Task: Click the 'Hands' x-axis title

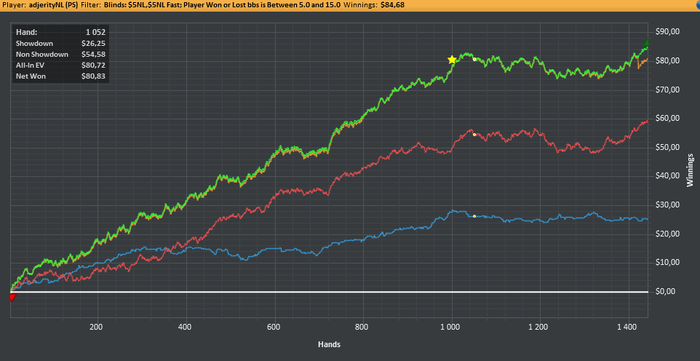Action: pos(329,344)
